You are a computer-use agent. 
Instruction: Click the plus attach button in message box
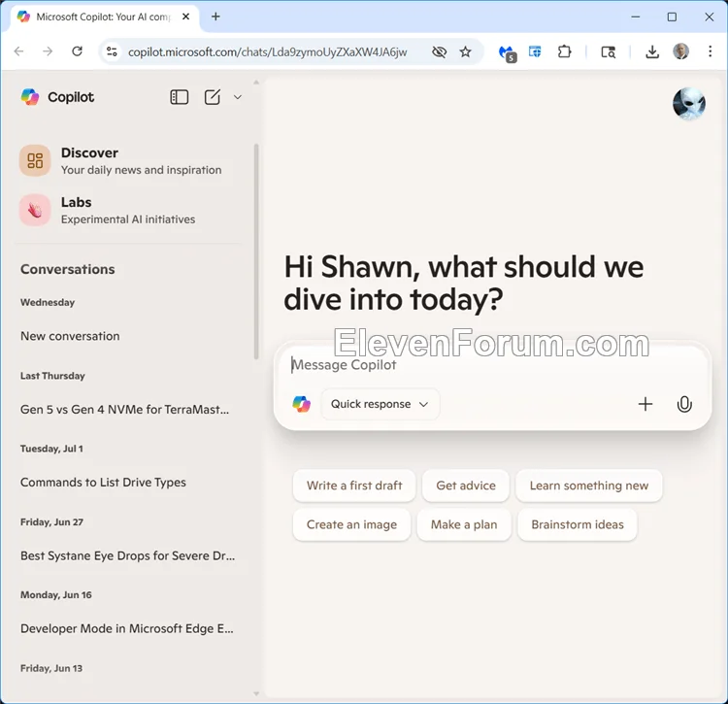tap(645, 404)
